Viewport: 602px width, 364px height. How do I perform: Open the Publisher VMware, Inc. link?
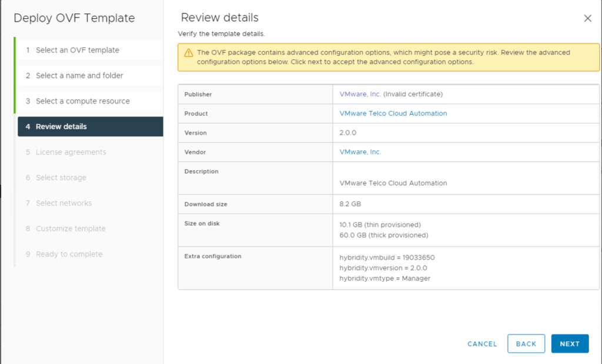pos(360,94)
